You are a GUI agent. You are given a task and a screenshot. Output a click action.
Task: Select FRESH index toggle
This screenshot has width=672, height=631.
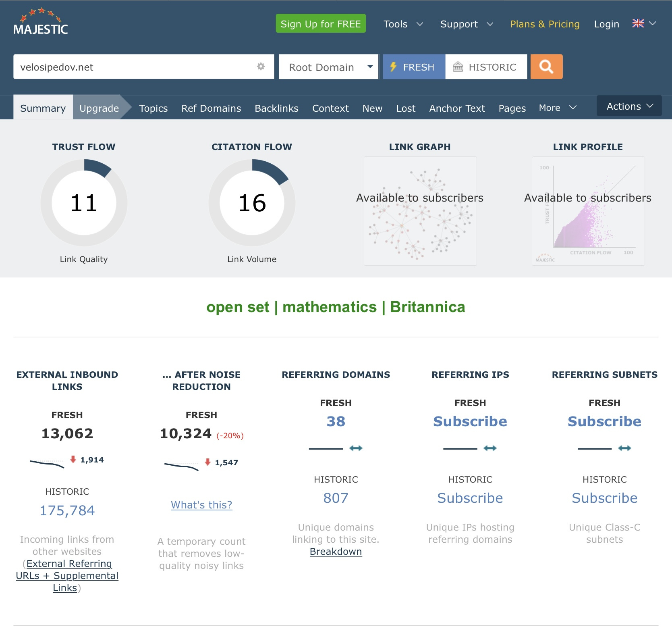tap(414, 67)
